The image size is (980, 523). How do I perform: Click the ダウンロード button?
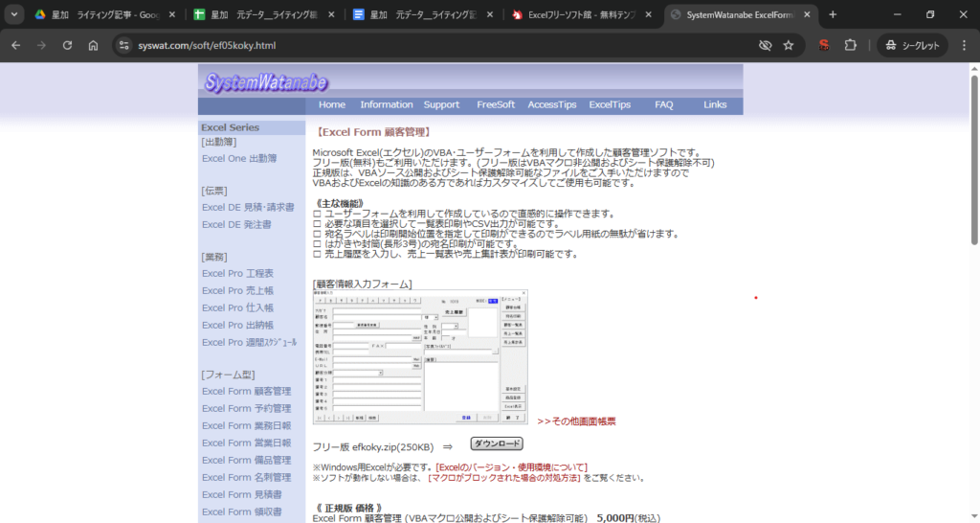coord(497,444)
